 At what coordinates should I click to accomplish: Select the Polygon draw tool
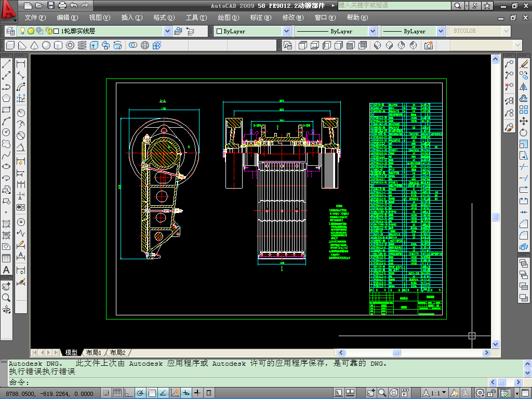pyautogui.click(x=6, y=98)
